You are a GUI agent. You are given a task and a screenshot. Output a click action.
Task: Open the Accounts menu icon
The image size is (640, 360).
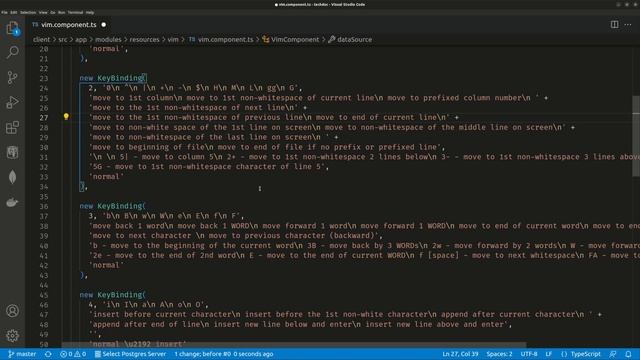coord(13,311)
